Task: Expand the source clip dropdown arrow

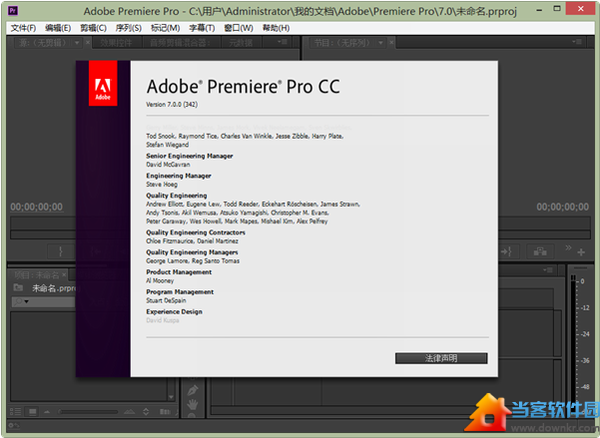Action: (77, 43)
